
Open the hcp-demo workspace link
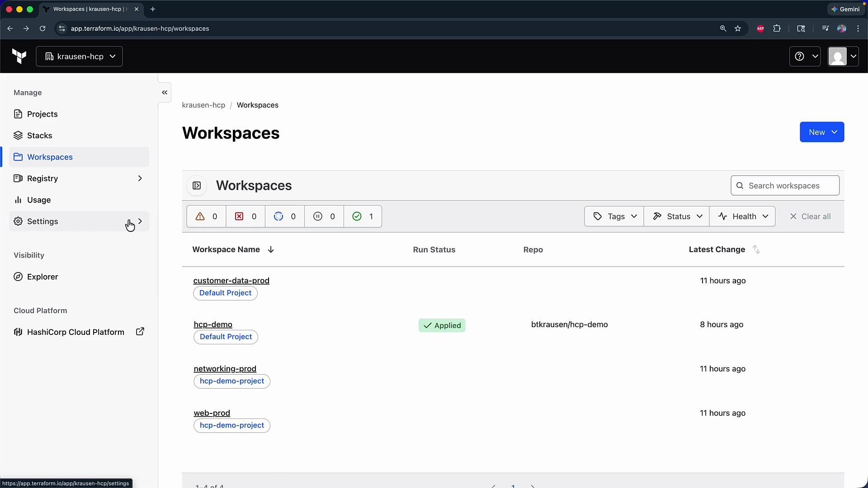click(x=213, y=324)
